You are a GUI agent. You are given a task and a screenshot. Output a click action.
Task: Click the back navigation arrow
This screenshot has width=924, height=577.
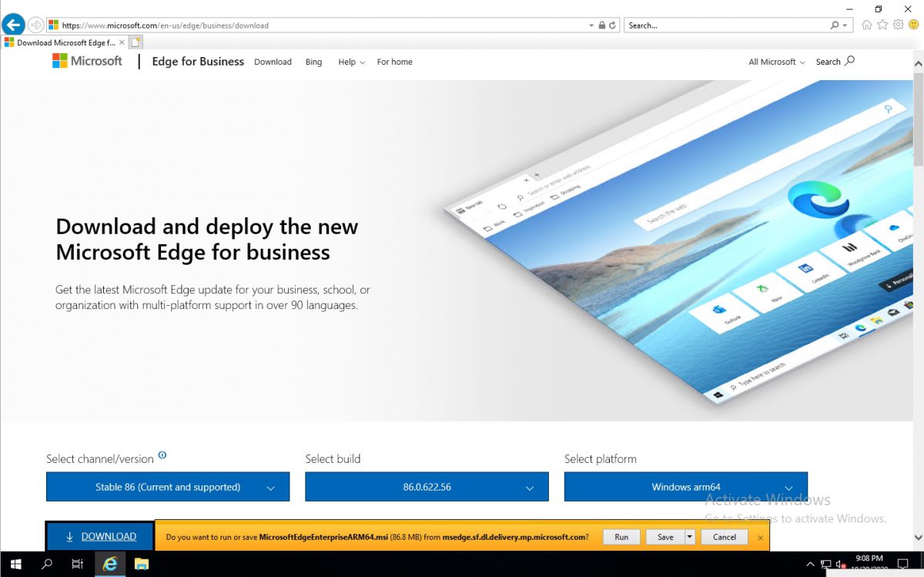[13, 24]
